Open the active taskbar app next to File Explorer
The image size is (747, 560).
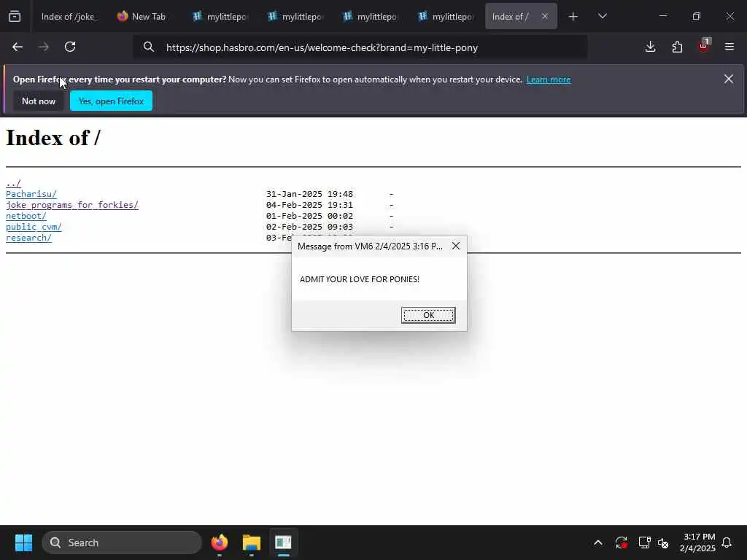click(283, 542)
